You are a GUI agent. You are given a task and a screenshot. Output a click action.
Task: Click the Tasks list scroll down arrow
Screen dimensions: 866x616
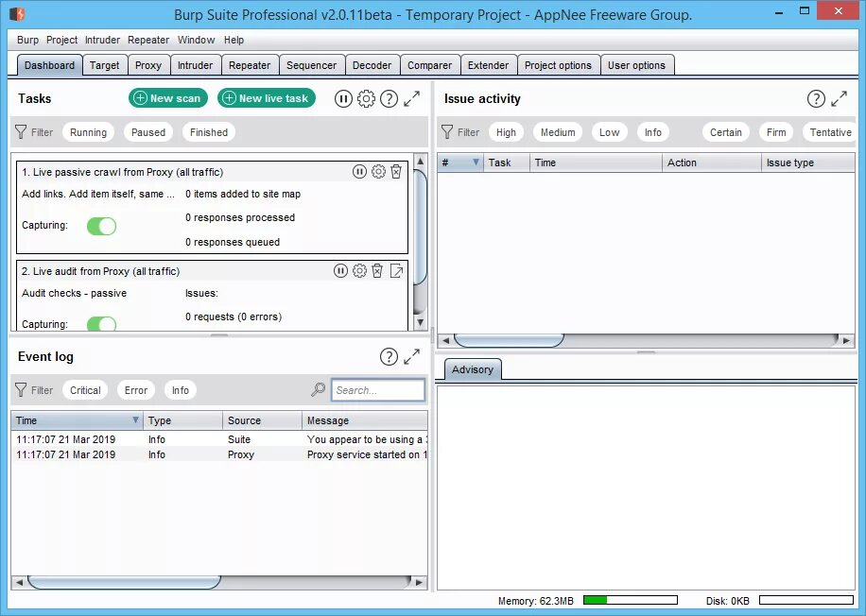[421, 322]
